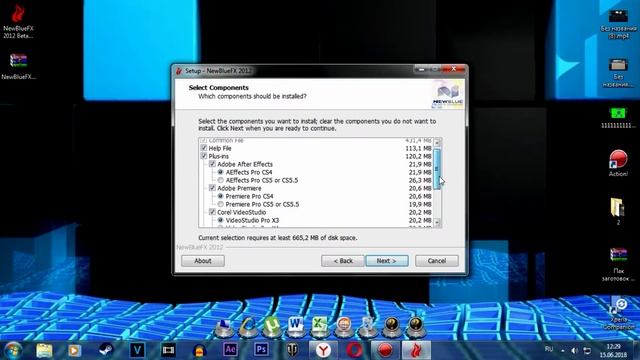Select the Xperia Companion desktop shortcut
The width and height of the screenshot is (640, 360).
pyautogui.click(x=619, y=314)
